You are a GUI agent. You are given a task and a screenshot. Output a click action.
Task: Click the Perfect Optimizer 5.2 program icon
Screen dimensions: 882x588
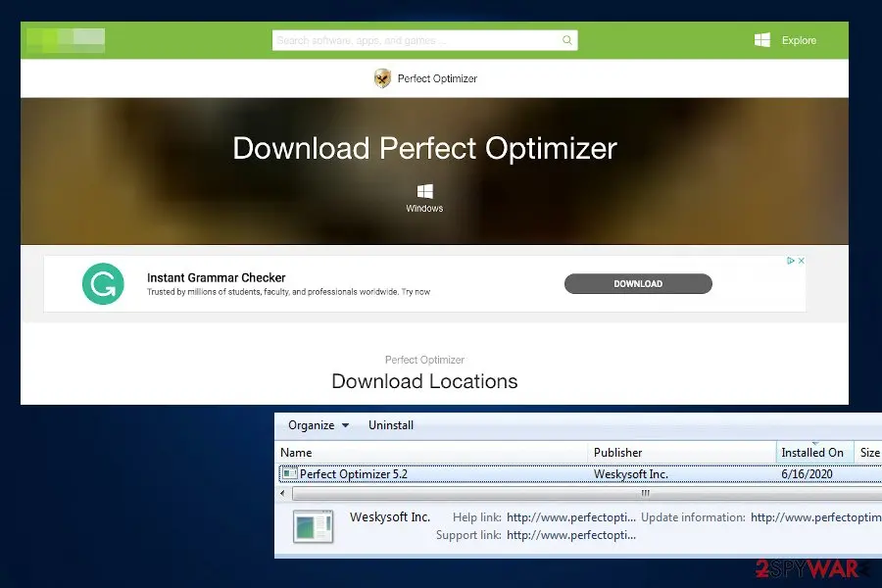289,473
